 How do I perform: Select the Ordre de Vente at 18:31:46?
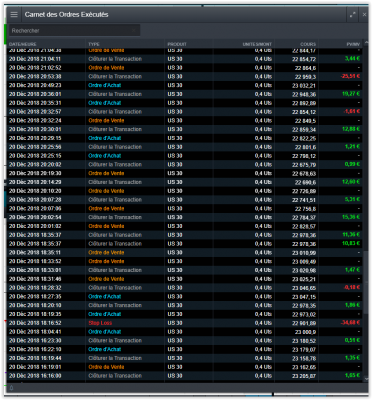106,279
